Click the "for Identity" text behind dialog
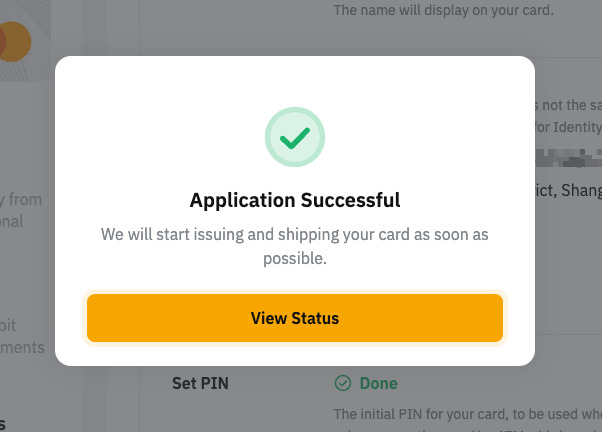This screenshot has width=602, height=432. click(567, 127)
